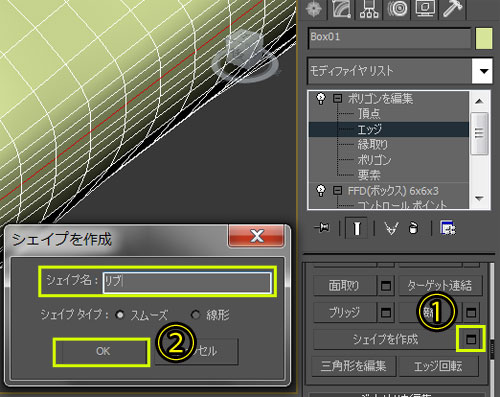Screen dimensions: 500x397
Task: Toggle Show End Result stack icon
Action: coord(357,228)
